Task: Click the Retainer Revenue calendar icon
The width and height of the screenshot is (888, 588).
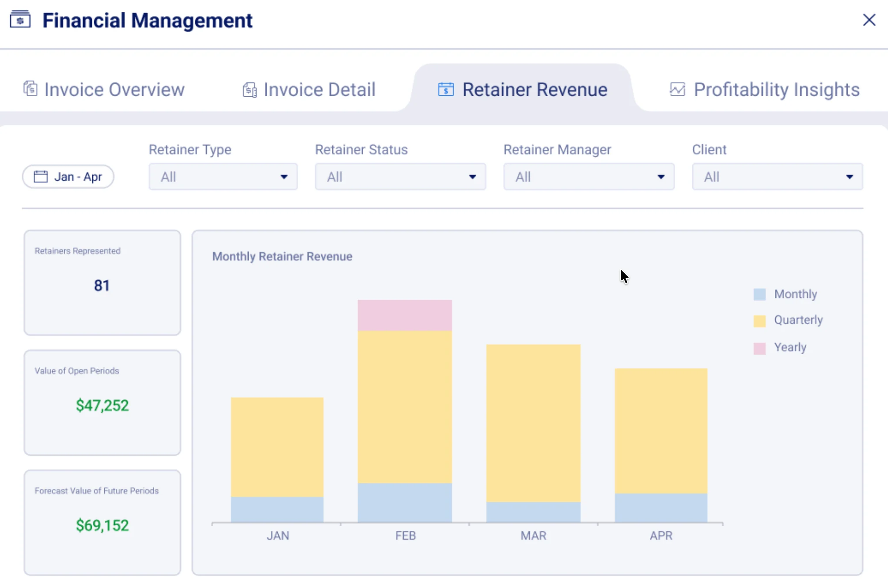Action: (x=445, y=89)
